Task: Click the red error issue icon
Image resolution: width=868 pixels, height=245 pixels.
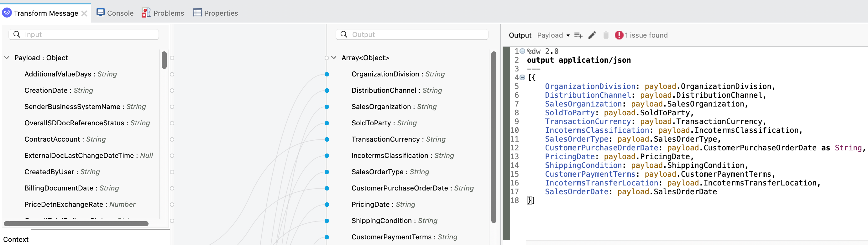Action: pyautogui.click(x=619, y=35)
